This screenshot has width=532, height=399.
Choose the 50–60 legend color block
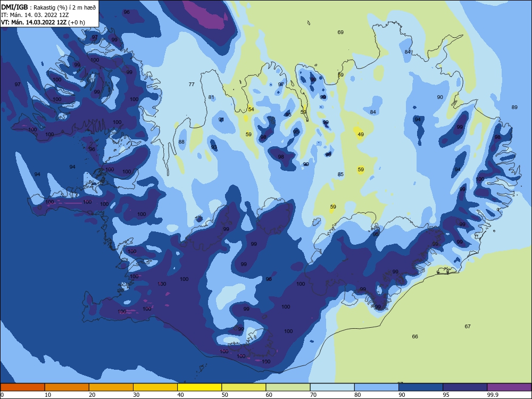(x=244, y=387)
